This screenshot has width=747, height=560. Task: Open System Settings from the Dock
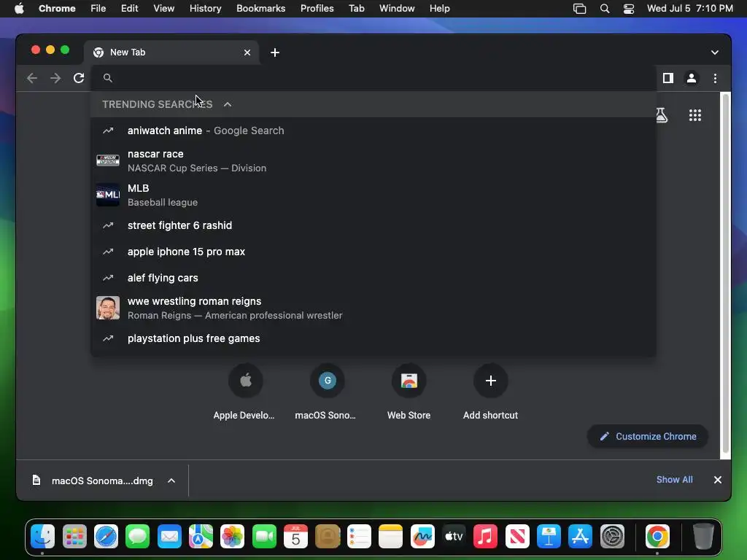pos(612,537)
